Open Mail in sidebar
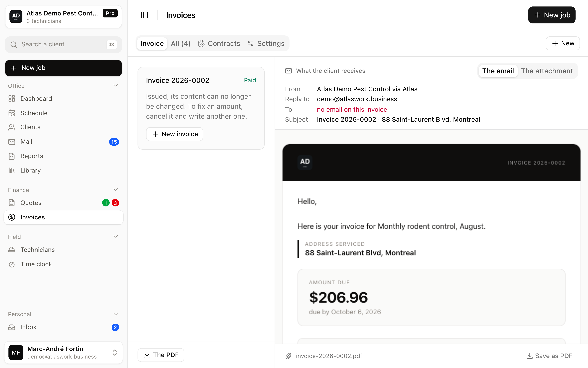 coord(63,142)
